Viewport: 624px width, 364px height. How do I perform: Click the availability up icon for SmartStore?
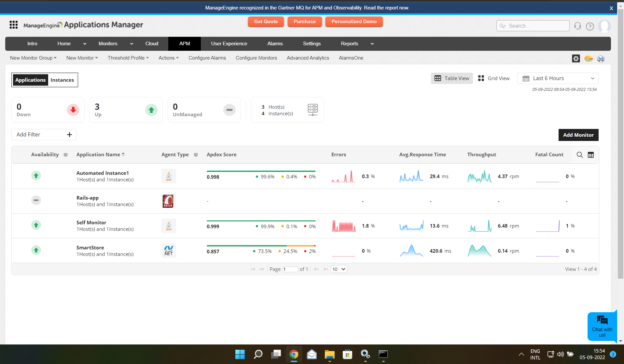tap(36, 250)
